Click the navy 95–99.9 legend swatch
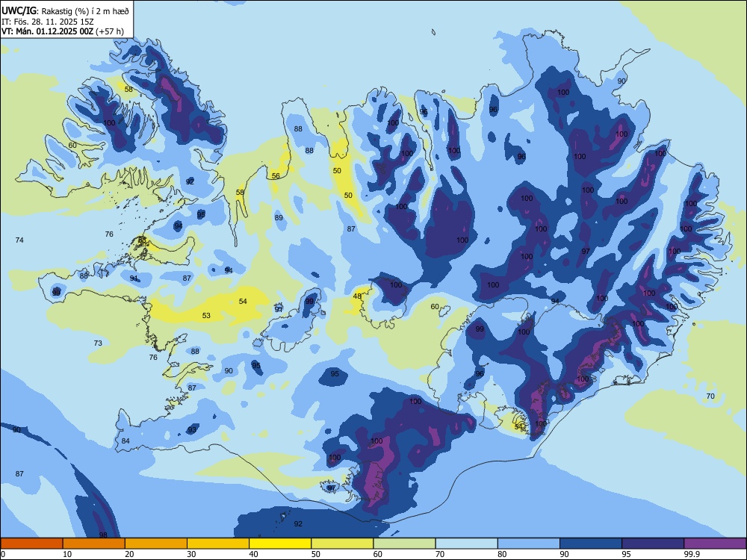 coord(653,544)
